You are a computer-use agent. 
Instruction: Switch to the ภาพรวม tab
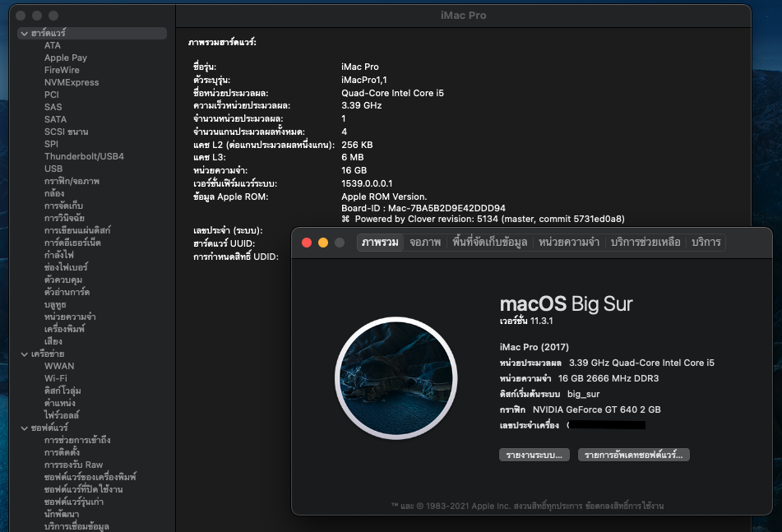[x=380, y=243]
